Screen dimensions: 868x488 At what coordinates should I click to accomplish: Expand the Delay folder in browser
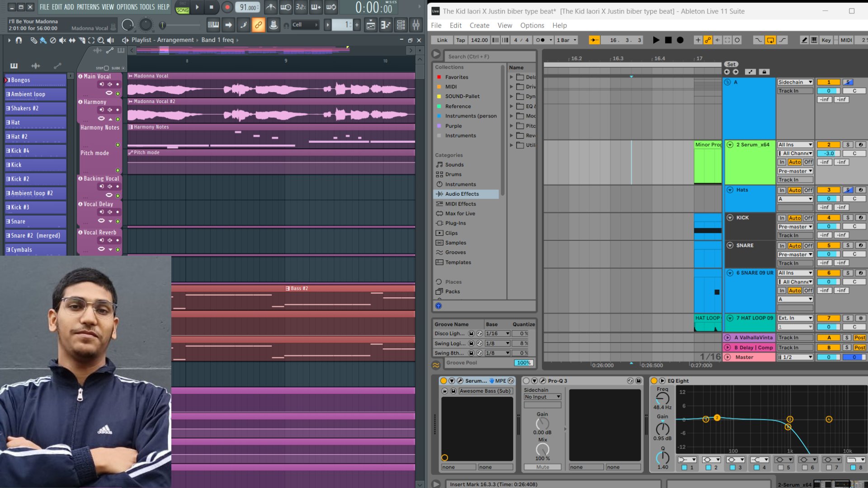[x=512, y=77]
